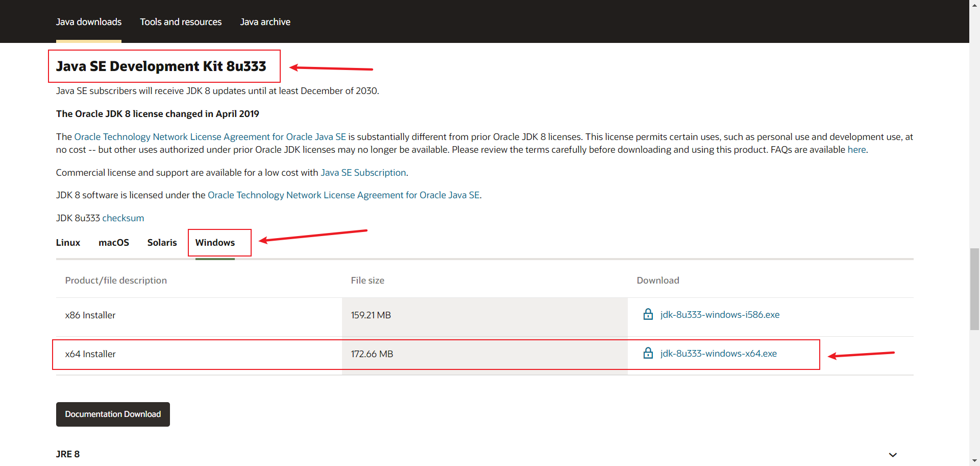Click the scrollbar down arrow

coord(974,461)
